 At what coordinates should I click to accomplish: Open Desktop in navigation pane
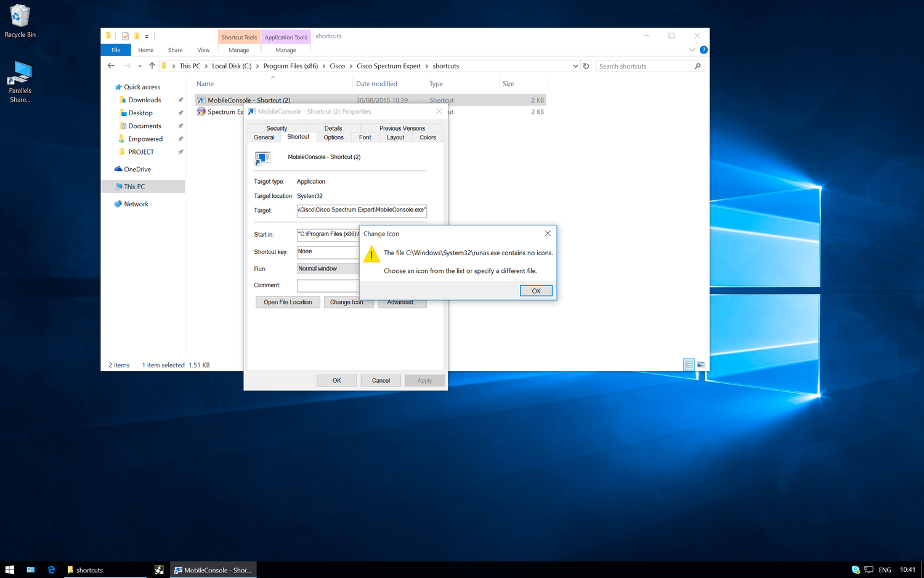point(140,113)
